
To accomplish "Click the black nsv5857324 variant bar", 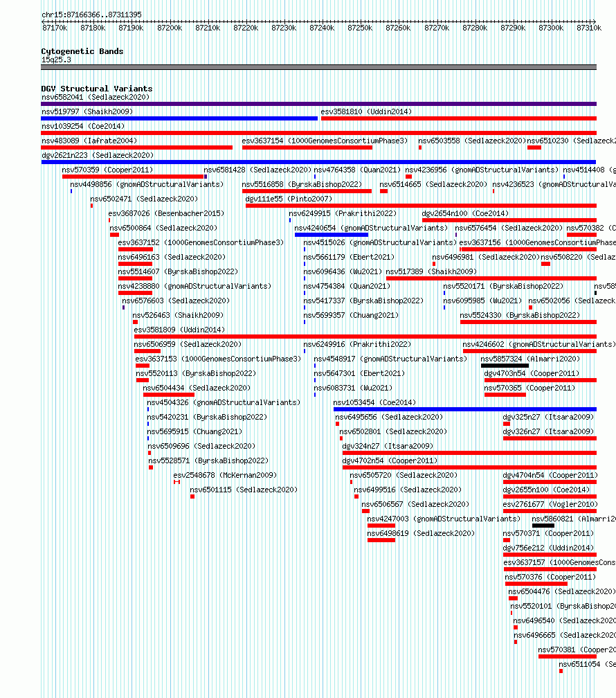I will 505,366.
